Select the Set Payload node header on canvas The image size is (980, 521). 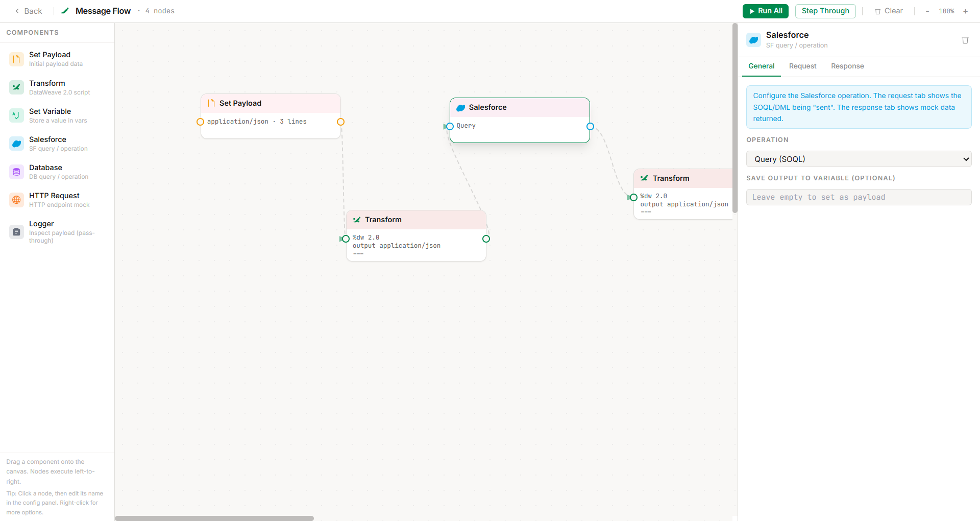coord(271,103)
